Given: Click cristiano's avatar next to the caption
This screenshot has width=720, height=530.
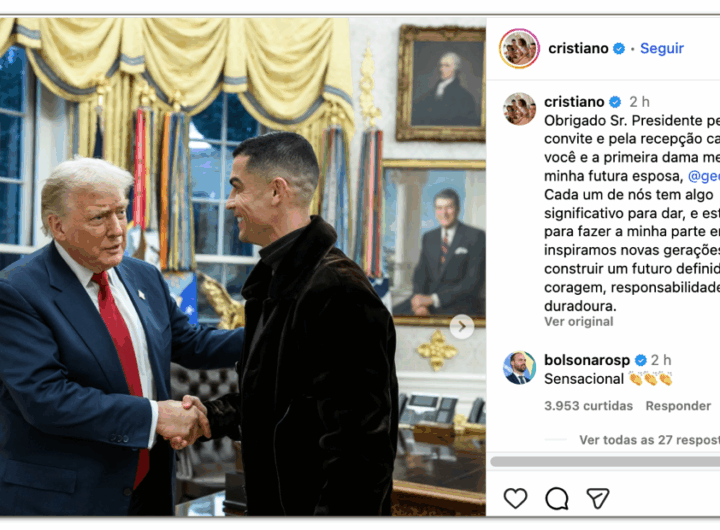Looking at the screenshot, I should coord(519,109).
